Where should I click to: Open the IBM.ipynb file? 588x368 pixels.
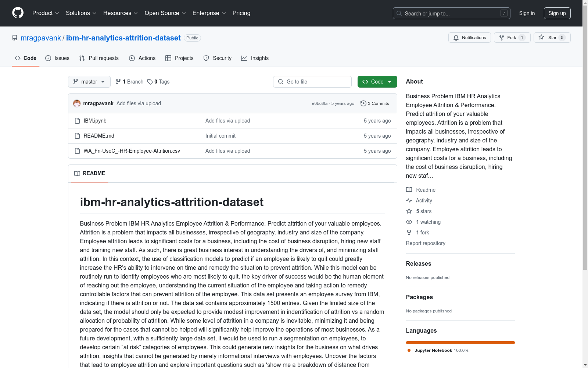coord(95,121)
